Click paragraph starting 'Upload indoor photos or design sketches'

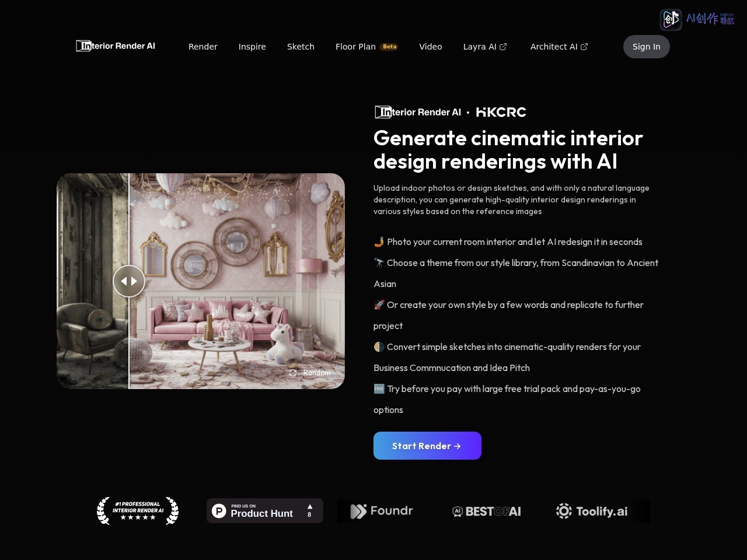(x=511, y=199)
